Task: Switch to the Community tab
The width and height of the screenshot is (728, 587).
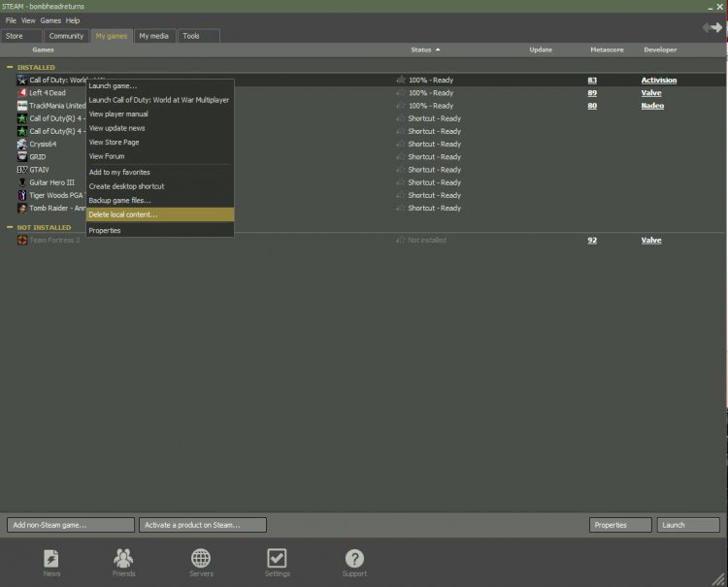Action: 66,36
